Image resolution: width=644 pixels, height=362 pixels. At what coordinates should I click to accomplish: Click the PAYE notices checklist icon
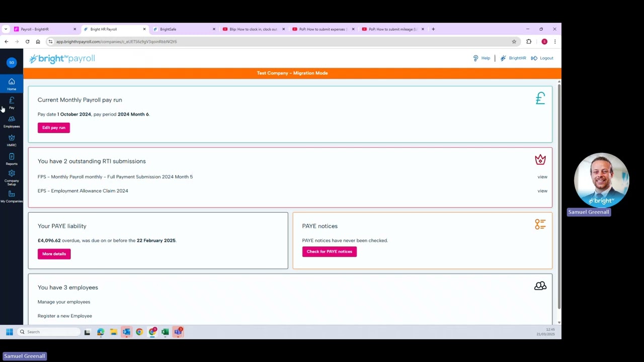pyautogui.click(x=540, y=224)
